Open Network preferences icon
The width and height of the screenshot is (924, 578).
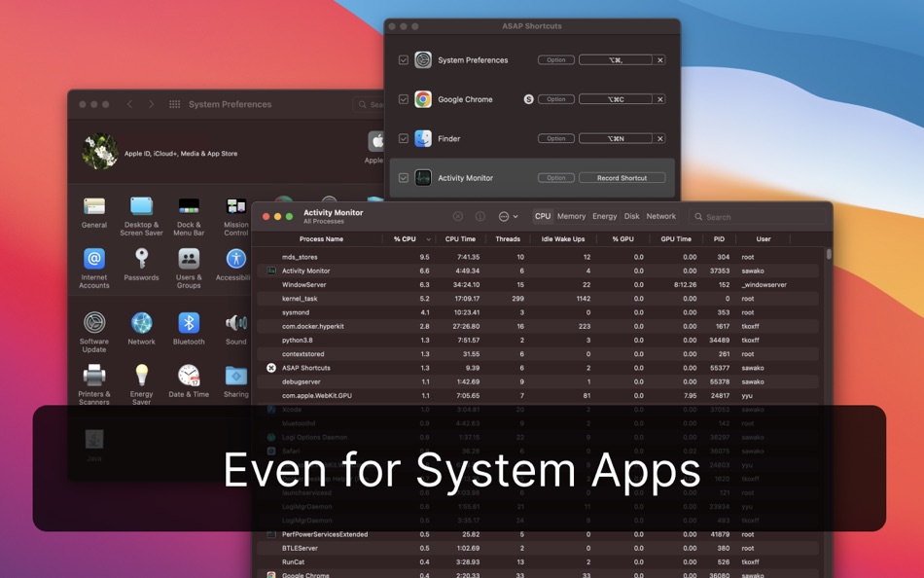(141, 323)
